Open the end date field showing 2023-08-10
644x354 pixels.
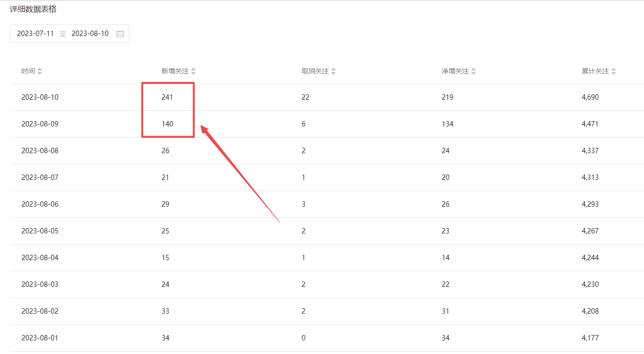[x=89, y=34]
